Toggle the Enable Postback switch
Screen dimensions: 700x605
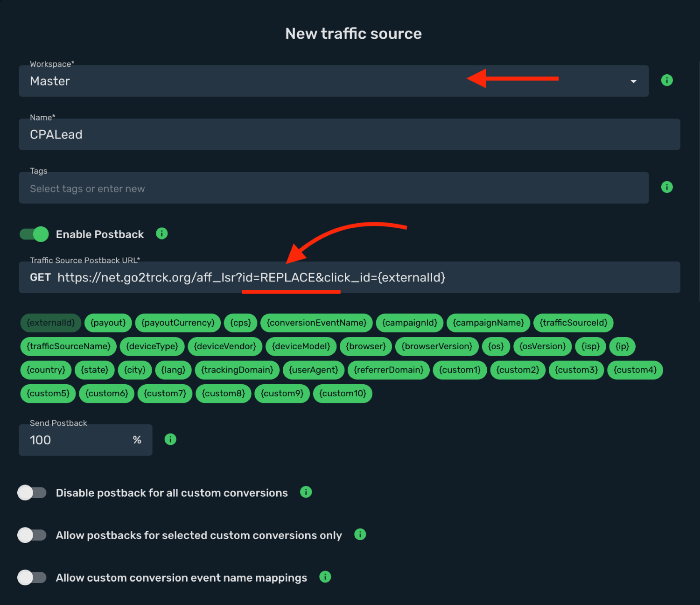[34, 234]
